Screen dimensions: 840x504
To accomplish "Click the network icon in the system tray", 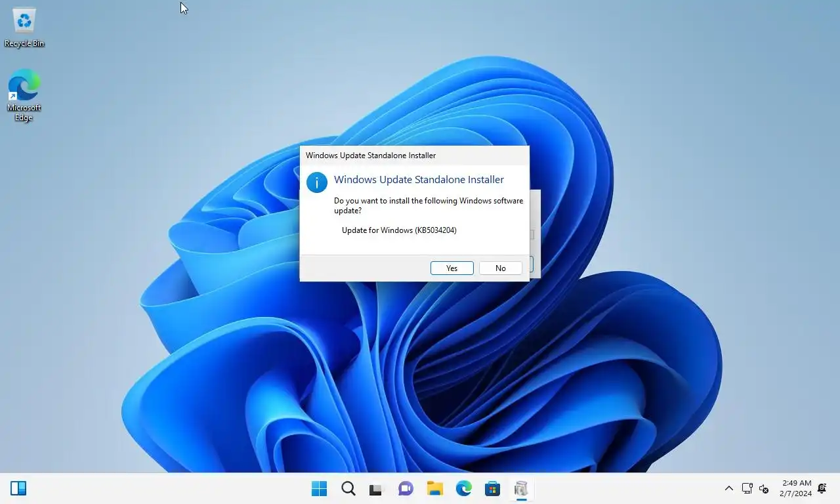I will pyautogui.click(x=747, y=488).
